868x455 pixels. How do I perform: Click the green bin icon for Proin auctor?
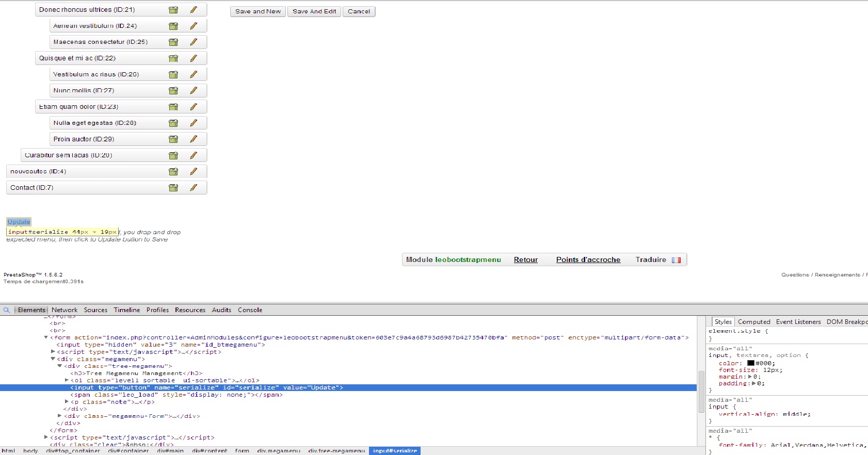[x=173, y=139]
